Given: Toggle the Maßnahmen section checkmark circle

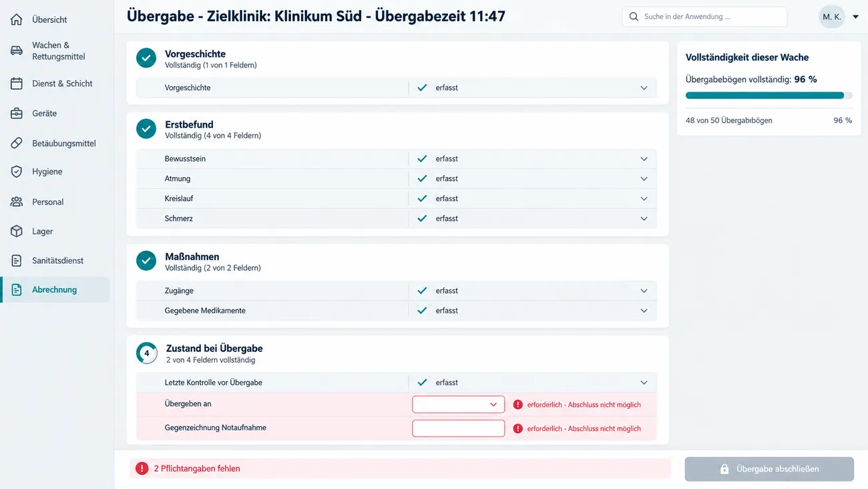Looking at the screenshot, I should point(146,261).
